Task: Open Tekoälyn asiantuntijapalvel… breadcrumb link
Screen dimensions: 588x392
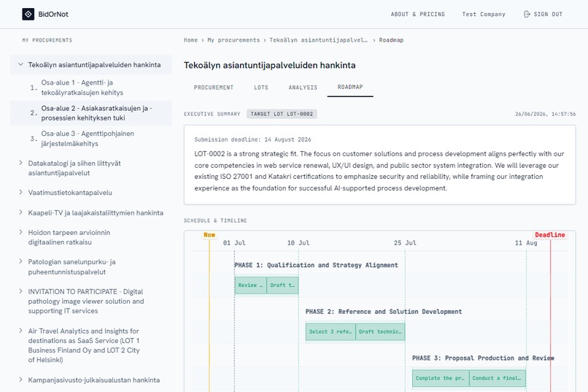Action: point(318,40)
